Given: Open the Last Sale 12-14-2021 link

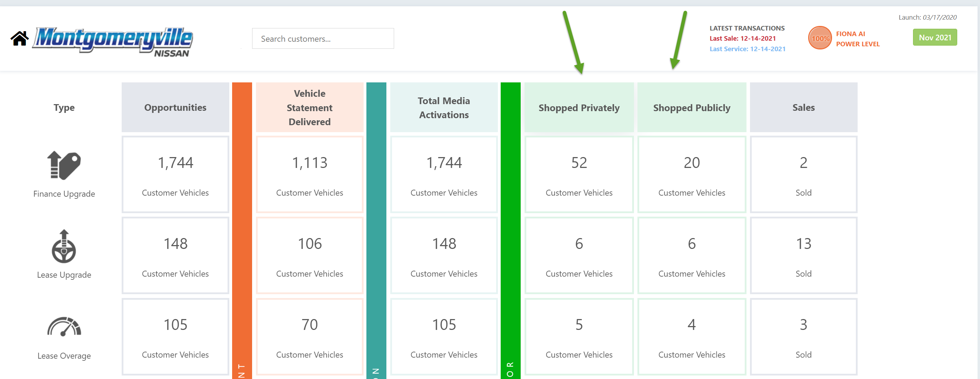Looking at the screenshot, I should click(742, 39).
